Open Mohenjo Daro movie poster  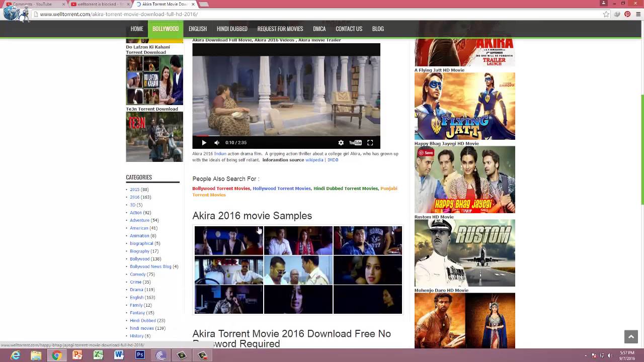click(x=465, y=321)
